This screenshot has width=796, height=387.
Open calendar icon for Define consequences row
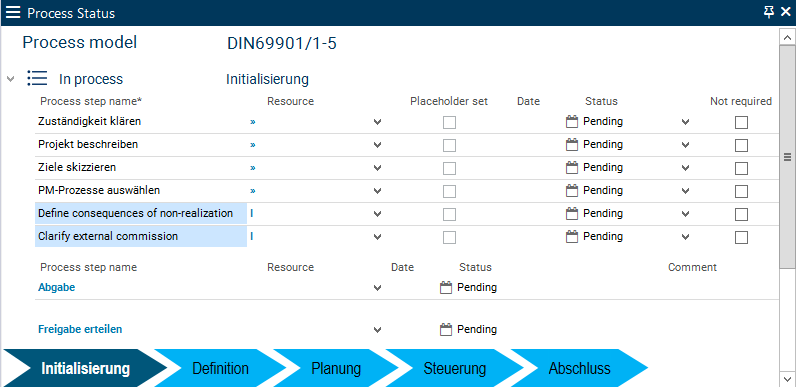(572, 213)
